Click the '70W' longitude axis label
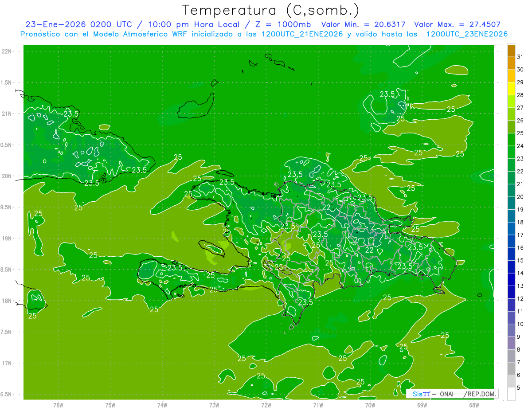The height and width of the screenshot is (411, 532). tap(370, 405)
